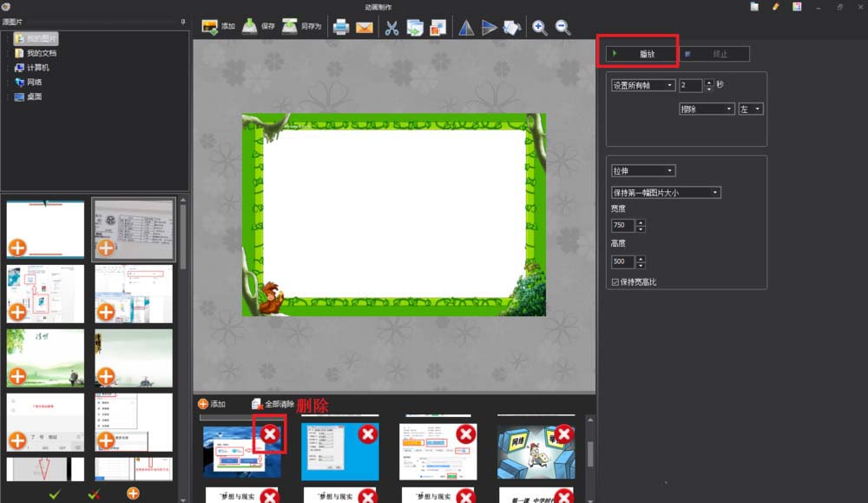The image size is (868, 503).
Task: Decrease the seconds value with down arrow
Action: click(x=709, y=88)
